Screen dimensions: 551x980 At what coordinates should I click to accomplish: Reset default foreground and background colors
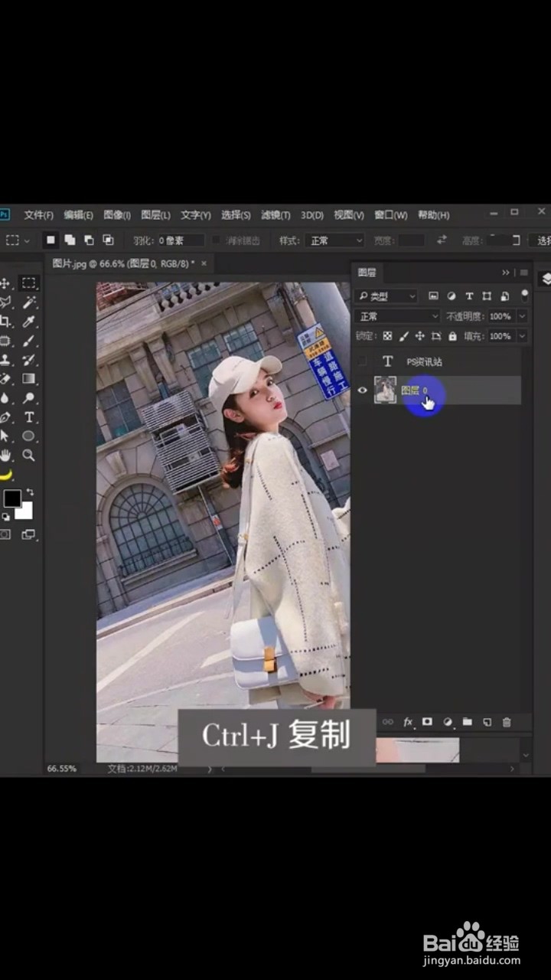pyautogui.click(x=6, y=517)
